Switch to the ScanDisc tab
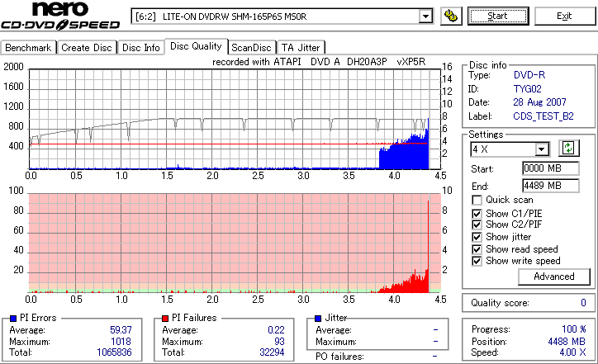 tap(251, 48)
